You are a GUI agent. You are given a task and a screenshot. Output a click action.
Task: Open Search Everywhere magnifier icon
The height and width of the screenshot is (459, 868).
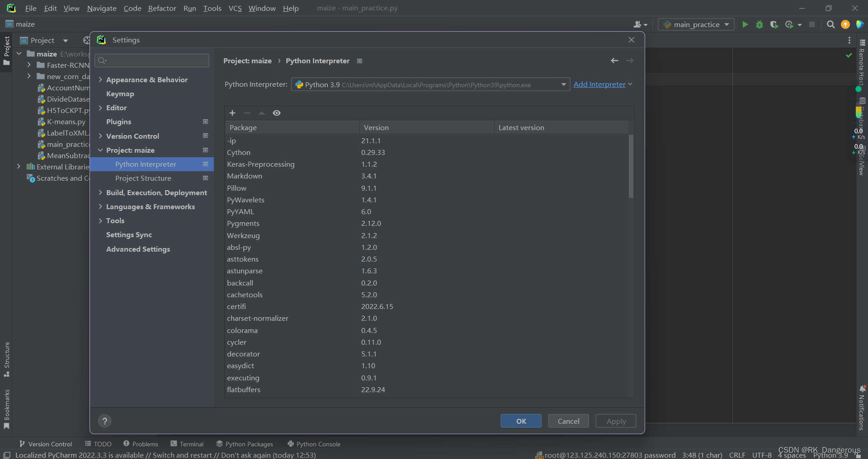click(830, 24)
